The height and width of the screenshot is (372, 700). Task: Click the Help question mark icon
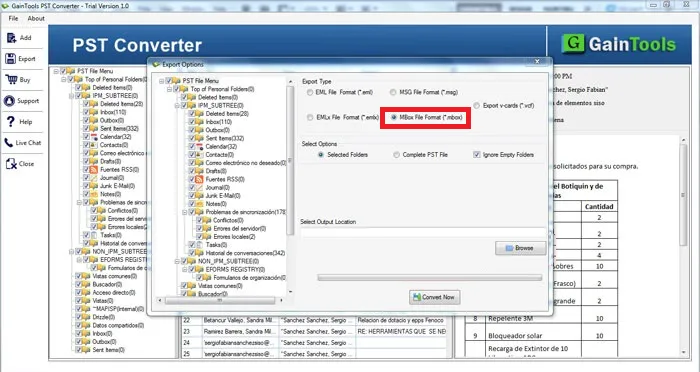[11, 121]
